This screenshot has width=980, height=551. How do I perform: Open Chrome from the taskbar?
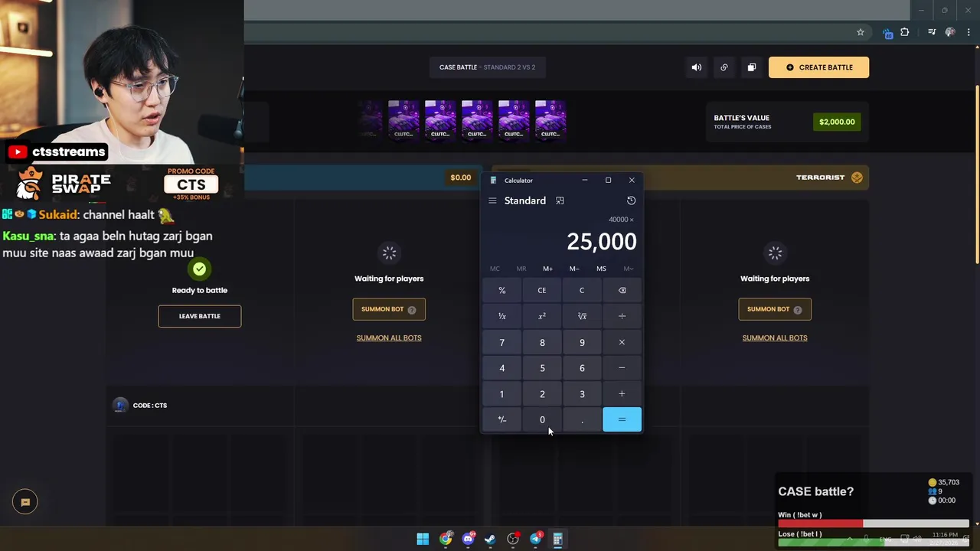click(x=446, y=539)
